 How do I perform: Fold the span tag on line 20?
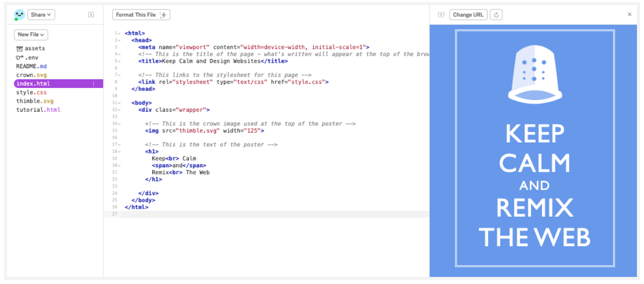tap(120, 165)
